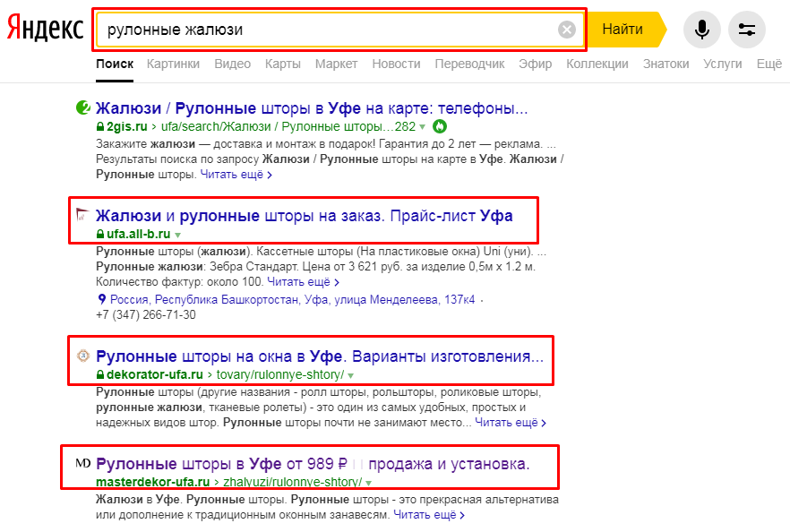Click phone number +7 (347) 266-71-30
Screen dimensions: 790x532
coord(146,315)
